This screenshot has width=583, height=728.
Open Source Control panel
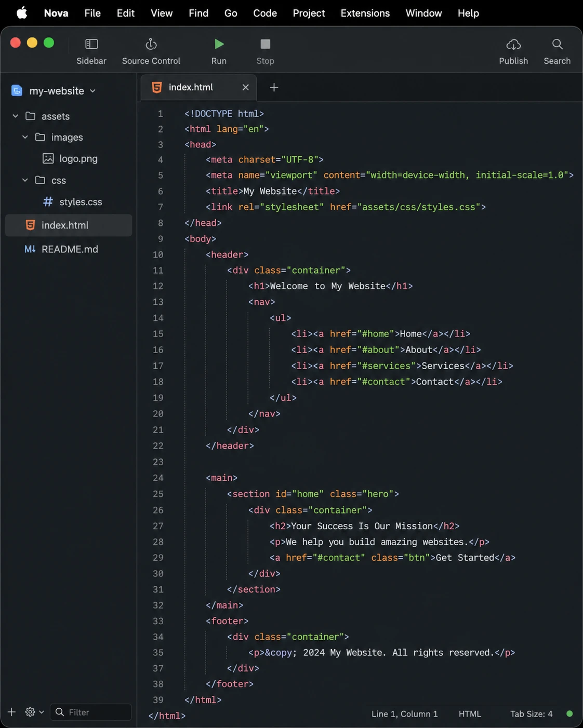pyautogui.click(x=151, y=45)
